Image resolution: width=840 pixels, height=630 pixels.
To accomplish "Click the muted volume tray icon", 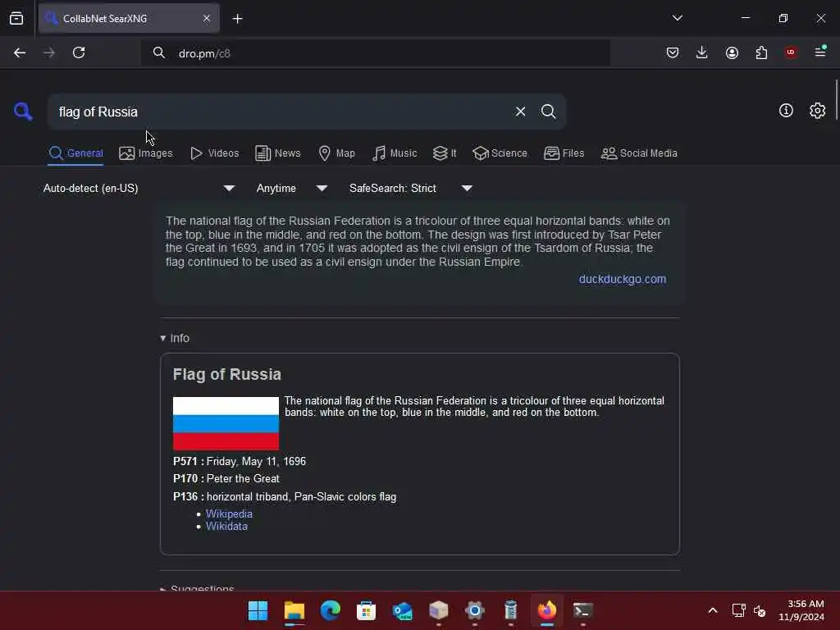I will pos(760,610).
